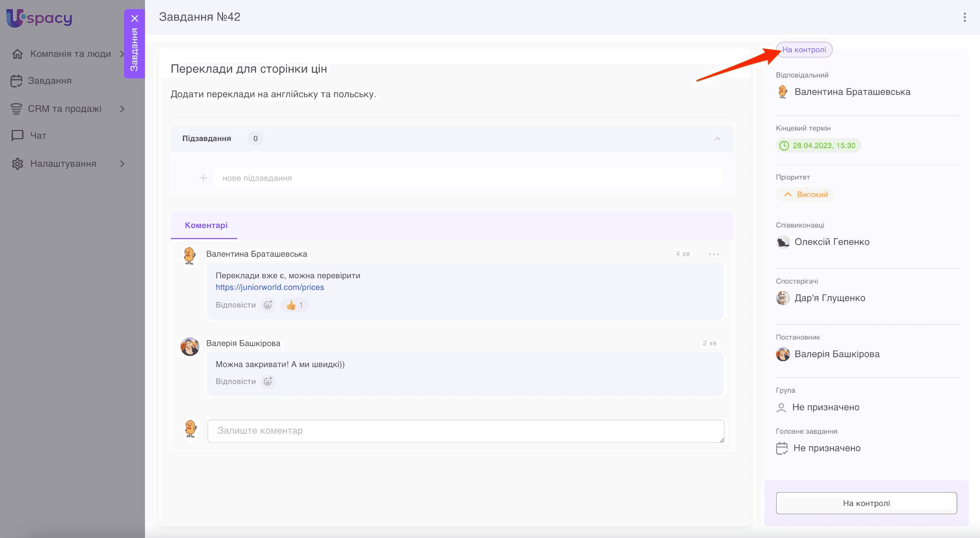Screen dimensions: 980x538
Task: Open the Чат sidebar icon
Action: [x=18, y=136]
